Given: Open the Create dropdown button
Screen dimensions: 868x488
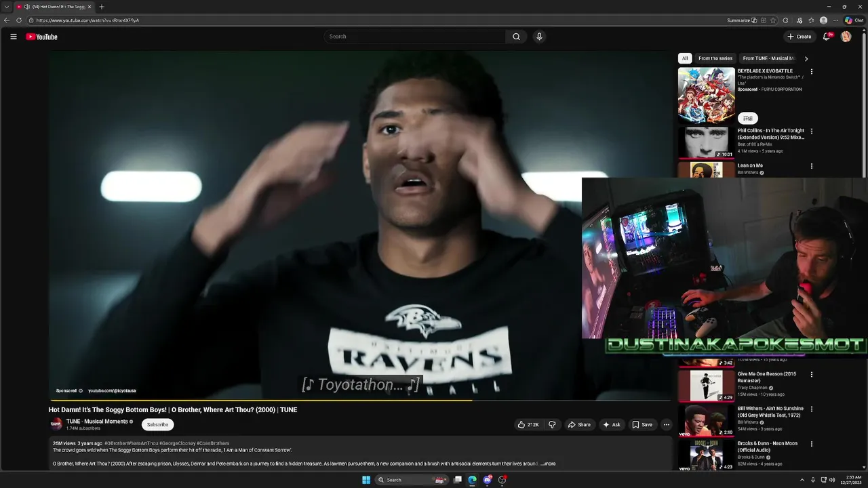Looking at the screenshot, I should [x=800, y=37].
